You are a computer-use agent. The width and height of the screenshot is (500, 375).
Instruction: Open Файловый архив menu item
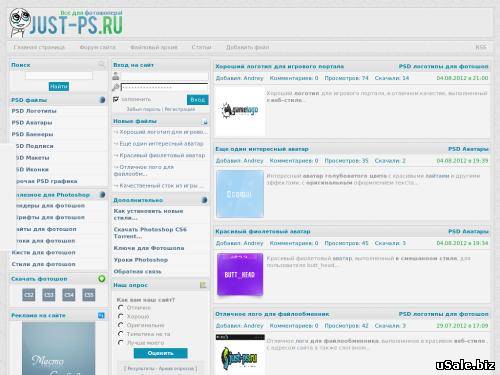point(154,47)
